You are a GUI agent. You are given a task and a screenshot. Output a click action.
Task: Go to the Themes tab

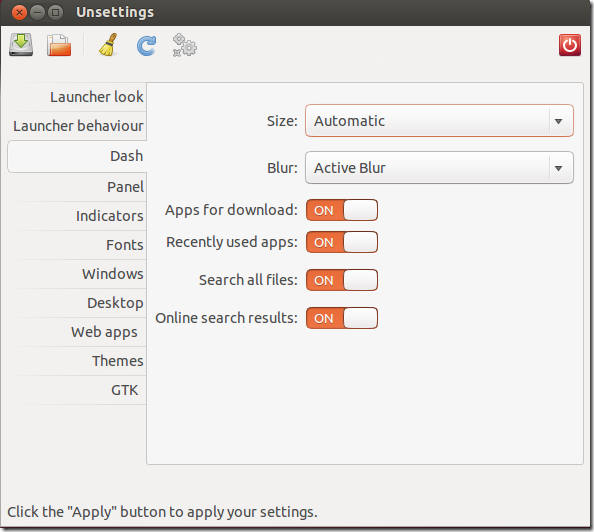pos(77,361)
